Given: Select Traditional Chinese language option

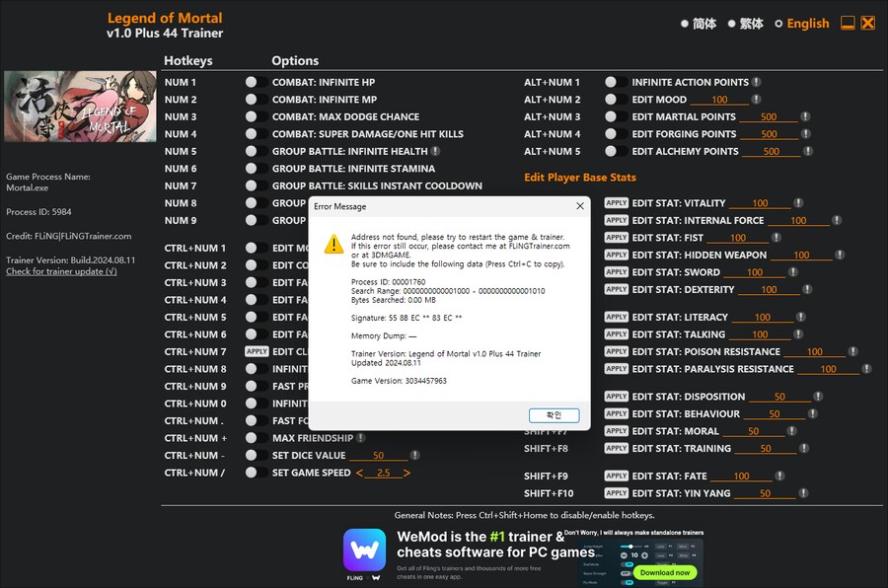Looking at the screenshot, I should click(745, 24).
